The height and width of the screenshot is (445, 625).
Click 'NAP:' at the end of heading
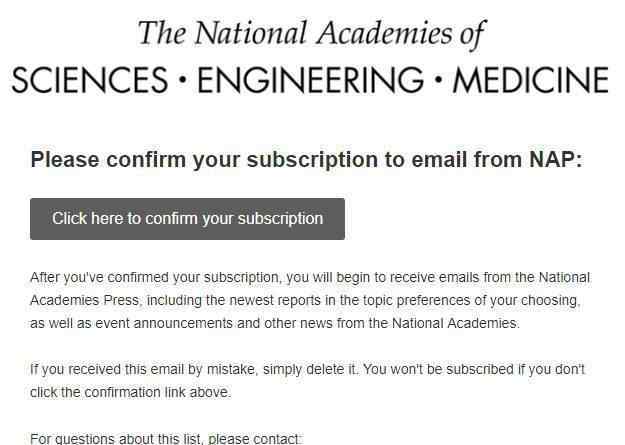[x=556, y=159]
